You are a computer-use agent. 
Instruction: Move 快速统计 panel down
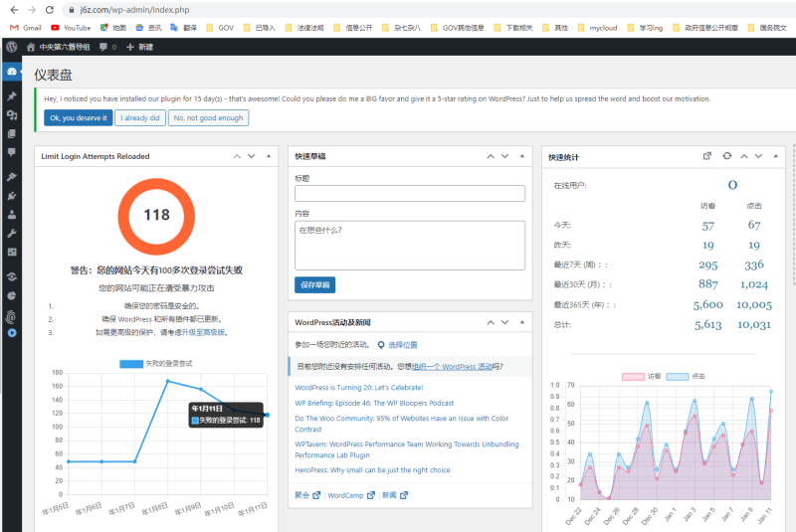pos(758,156)
